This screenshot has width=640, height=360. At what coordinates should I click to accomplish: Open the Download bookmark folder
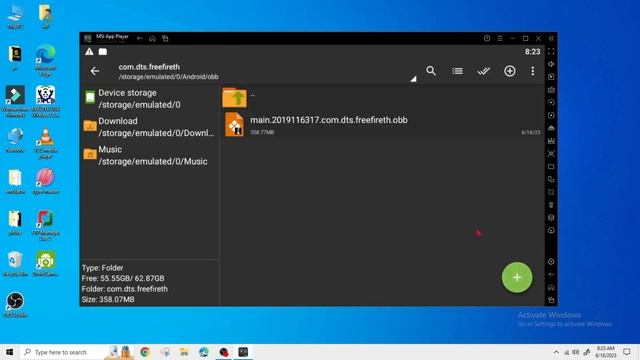click(x=149, y=127)
